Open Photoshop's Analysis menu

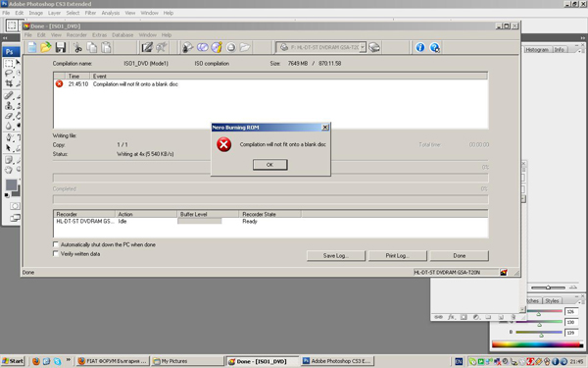pyautogui.click(x=111, y=13)
